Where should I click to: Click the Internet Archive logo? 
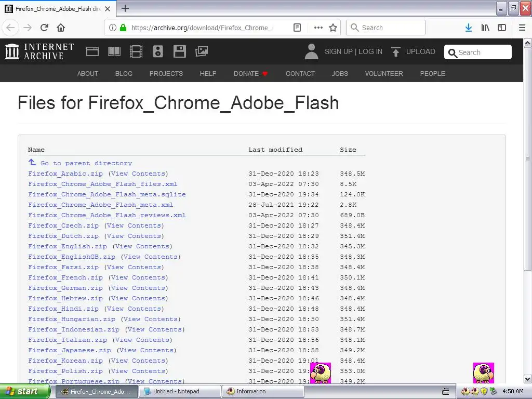point(39,51)
